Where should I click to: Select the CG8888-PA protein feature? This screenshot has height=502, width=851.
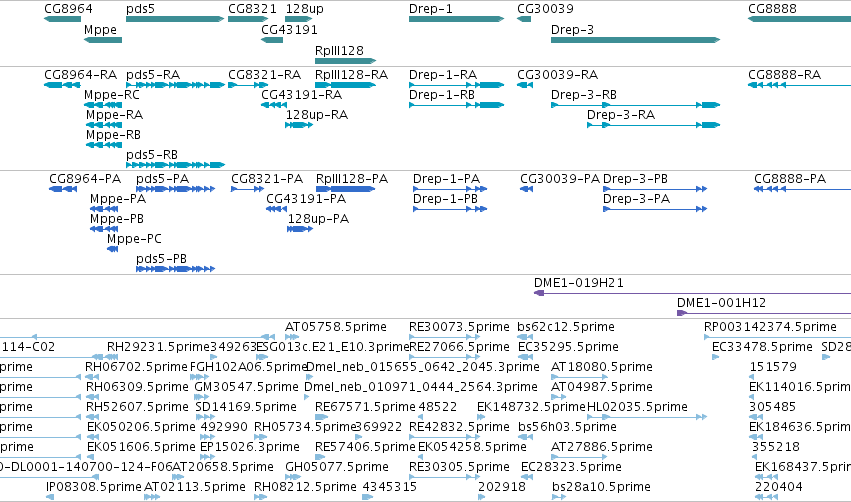point(802,189)
